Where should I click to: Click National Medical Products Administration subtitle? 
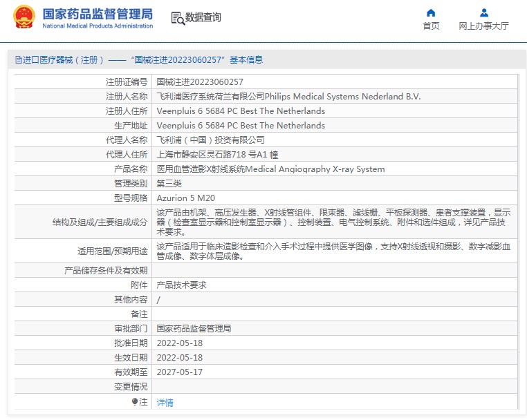pos(98,26)
